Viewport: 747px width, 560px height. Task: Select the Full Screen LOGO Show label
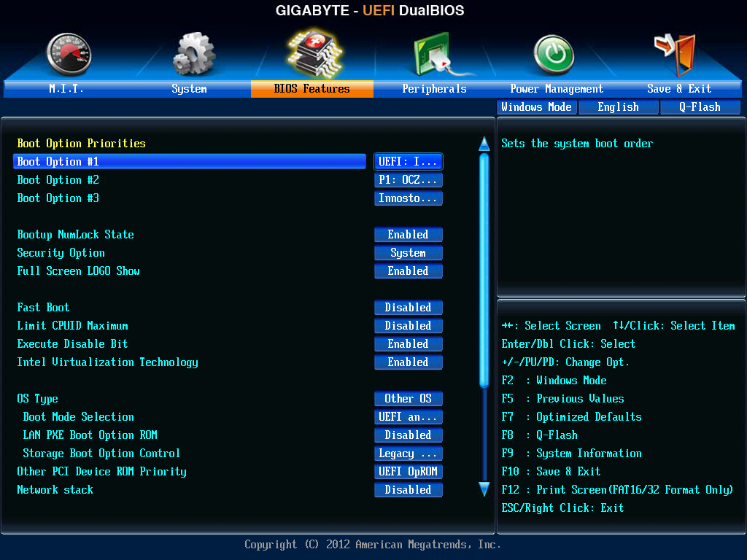tap(78, 271)
